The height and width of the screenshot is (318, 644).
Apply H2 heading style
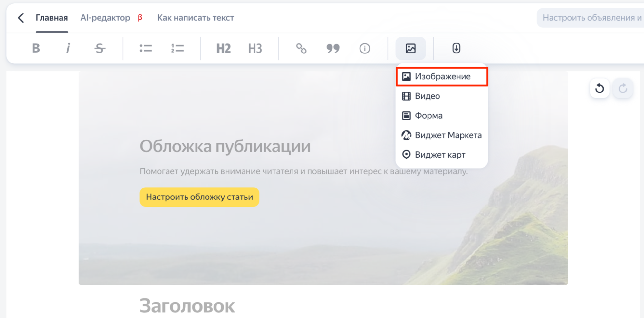coord(223,48)
